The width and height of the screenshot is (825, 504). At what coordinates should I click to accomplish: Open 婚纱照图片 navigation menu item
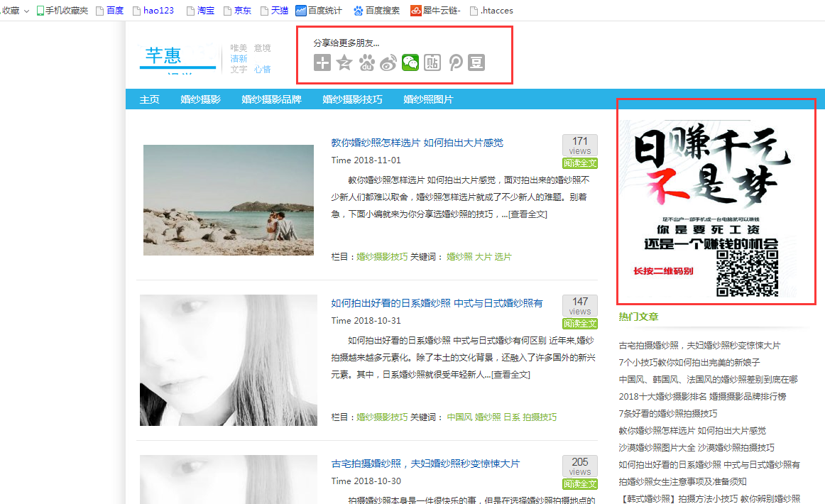[x=428, y=99]
